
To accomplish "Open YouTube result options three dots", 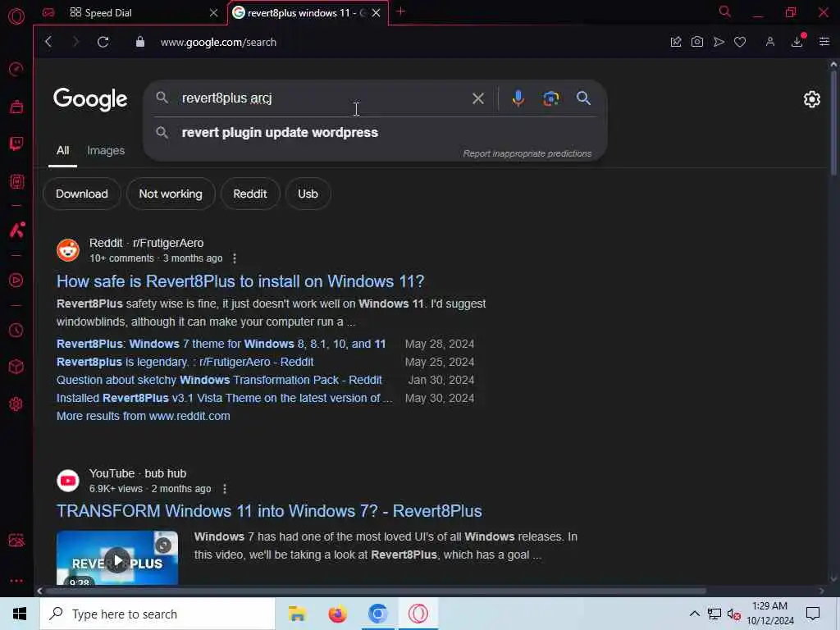I will (x=225, y=489).
